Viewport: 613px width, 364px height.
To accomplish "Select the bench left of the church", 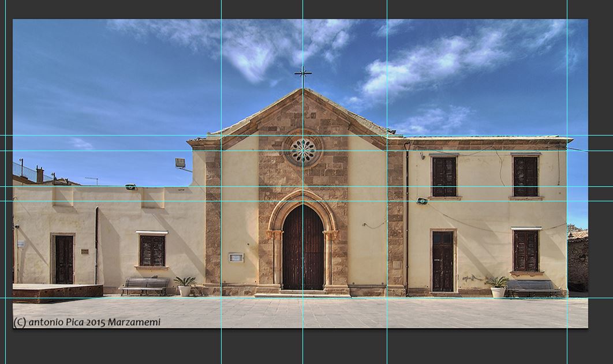I will [x=144, y=284].
